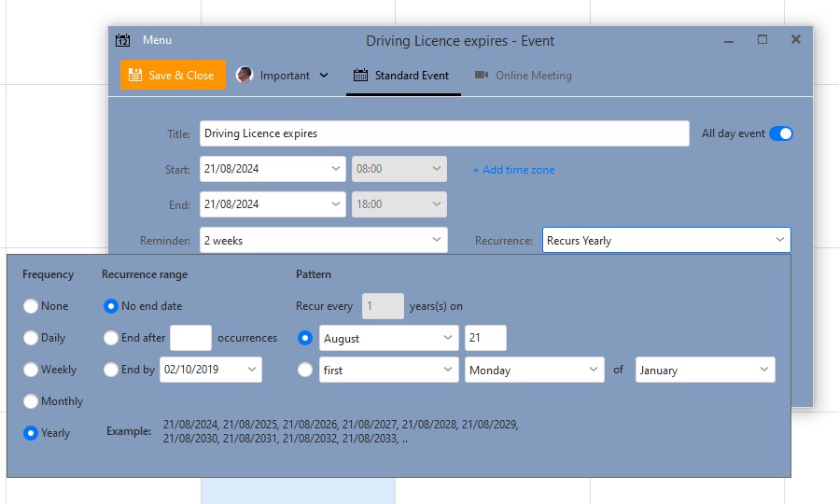
Task: Close the Driving Licence event window
Action: pos(796,39)
